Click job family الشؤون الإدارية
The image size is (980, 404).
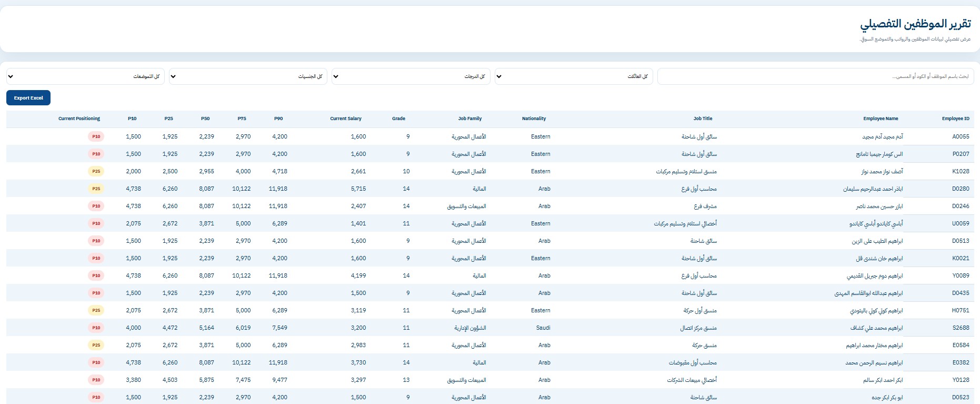[470, 328]
